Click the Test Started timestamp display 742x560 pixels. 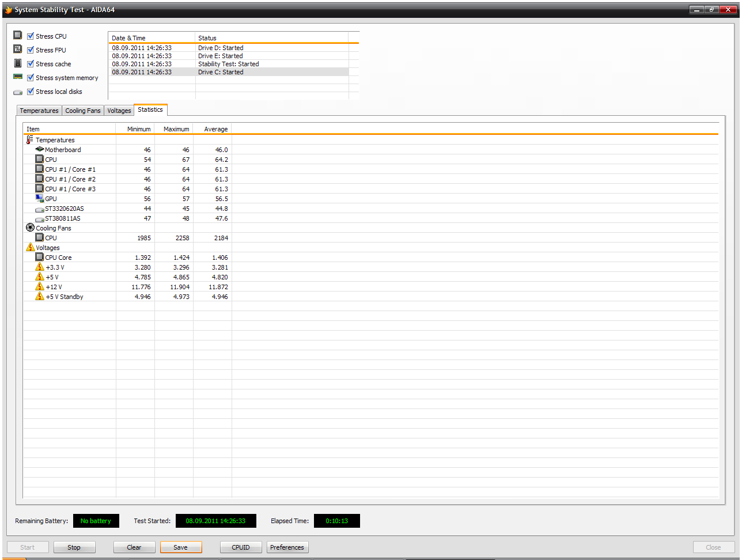(x=215, y=521)
